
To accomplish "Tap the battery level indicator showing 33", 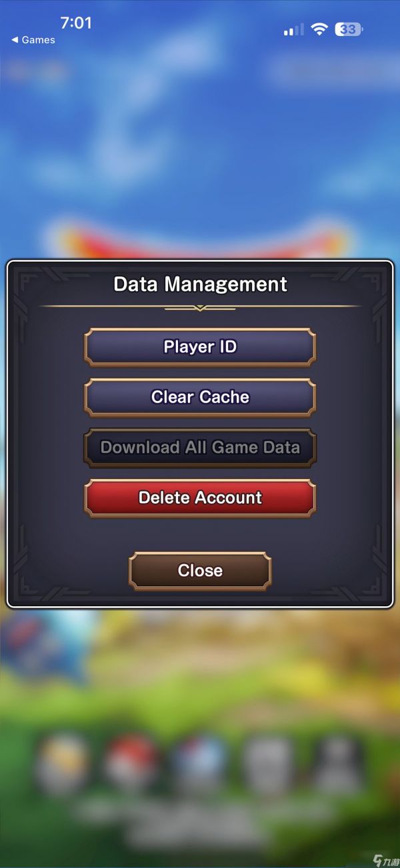I will coord(349,29).
